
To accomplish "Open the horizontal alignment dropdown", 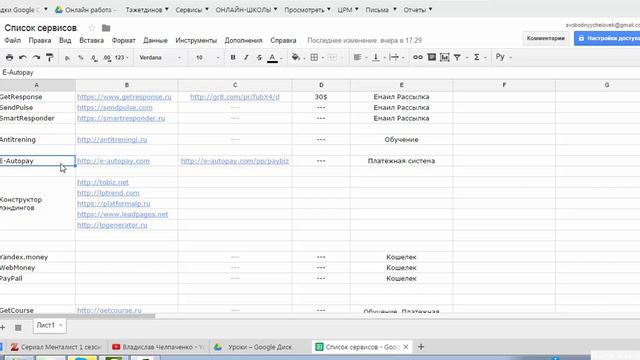I will (x=360, y=58).
